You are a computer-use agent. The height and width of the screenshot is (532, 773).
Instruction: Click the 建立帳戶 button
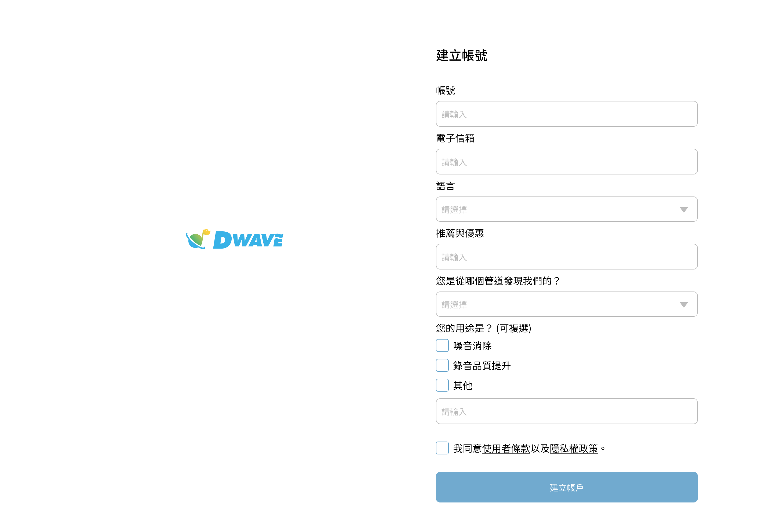point(566,487)
